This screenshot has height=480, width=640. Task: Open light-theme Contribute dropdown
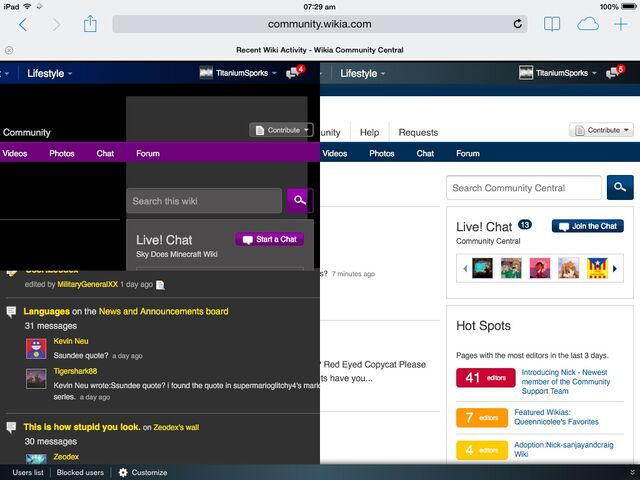click(602, 130)
